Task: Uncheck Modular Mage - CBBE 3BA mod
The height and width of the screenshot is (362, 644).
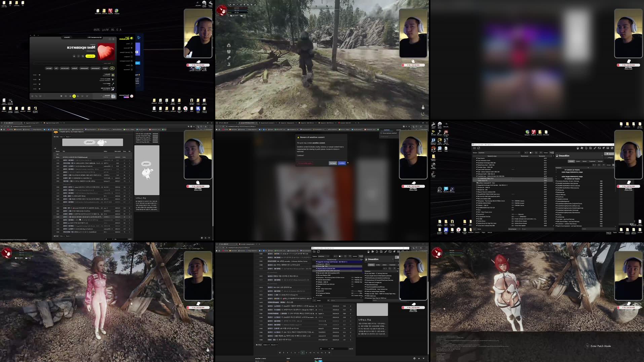Action: pos(477,167)
